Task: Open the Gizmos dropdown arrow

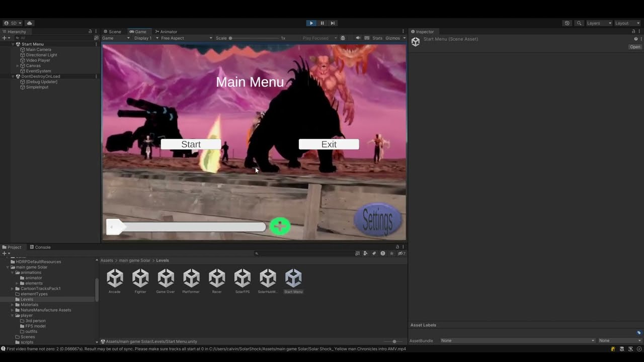Action: pos(404,38)
